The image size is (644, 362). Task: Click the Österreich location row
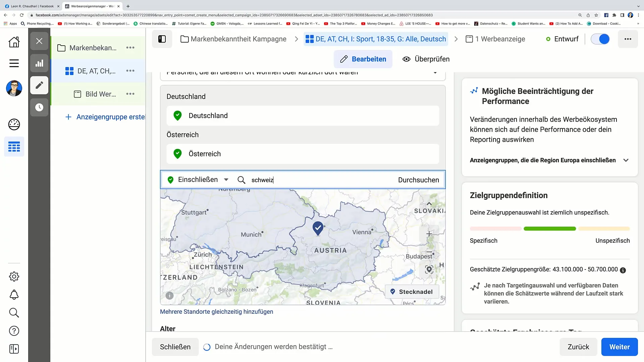[303, 154]
